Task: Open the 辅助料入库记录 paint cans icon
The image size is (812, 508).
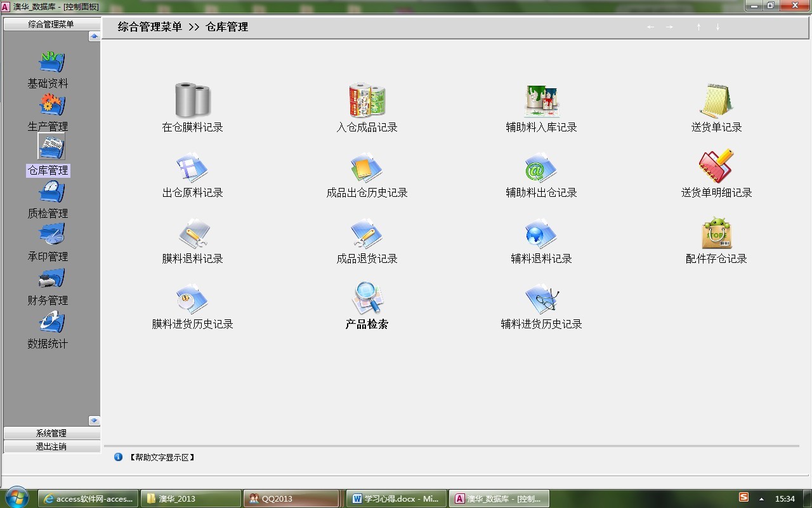Action: tap(542, 100)
